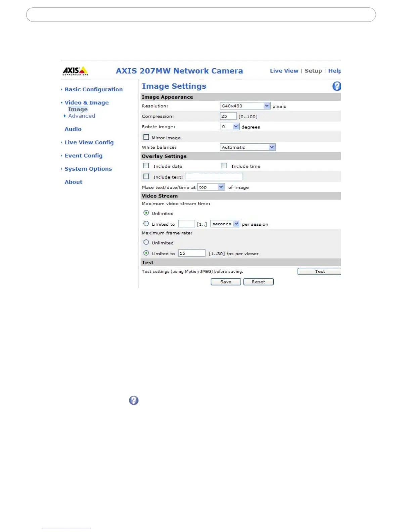Screen dimensions: 411x532
Task: Select Unlimited video stream time
Action: point(146,213)
